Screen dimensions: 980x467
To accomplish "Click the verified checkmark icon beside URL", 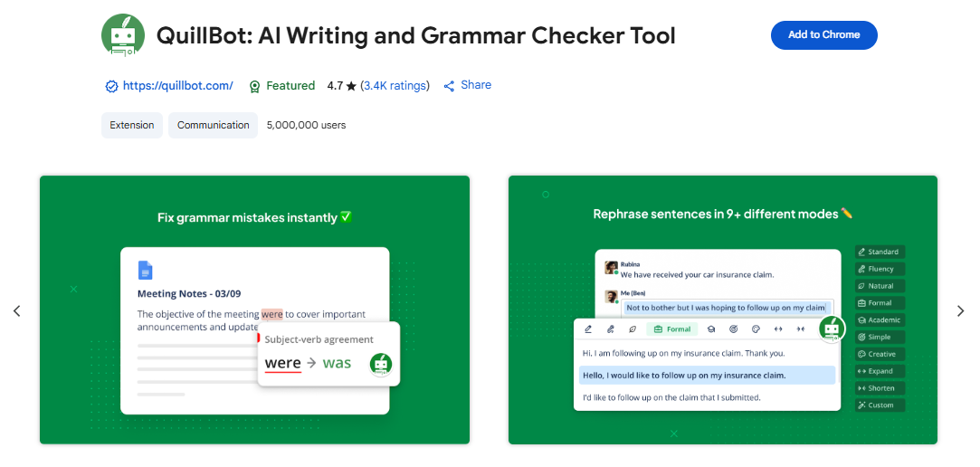I will [x=111, y=87].
